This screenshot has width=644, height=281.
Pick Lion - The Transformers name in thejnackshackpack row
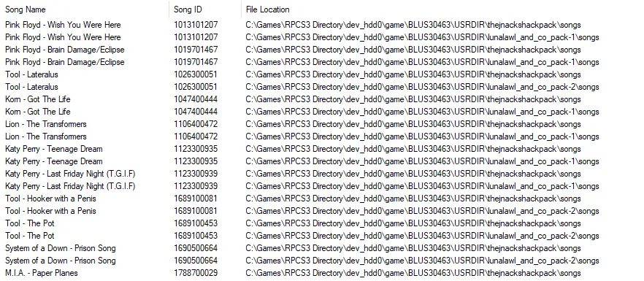pyautogui.click(x=45, y=124)
